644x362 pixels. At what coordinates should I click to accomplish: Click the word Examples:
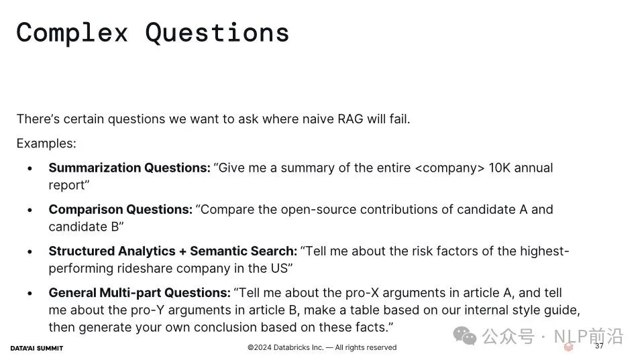pos(46,143)
